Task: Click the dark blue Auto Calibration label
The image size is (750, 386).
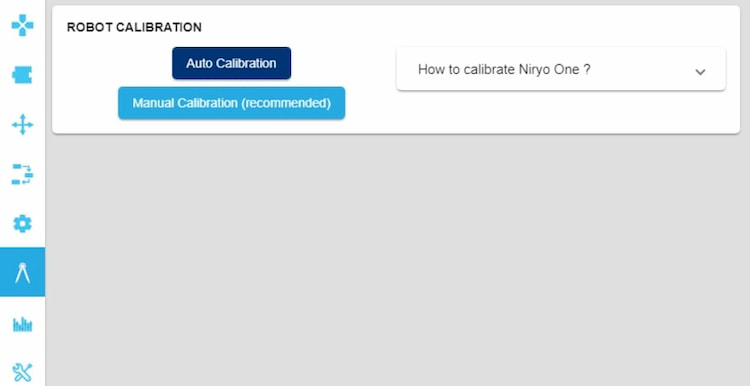Action: [x=232, y=63]
